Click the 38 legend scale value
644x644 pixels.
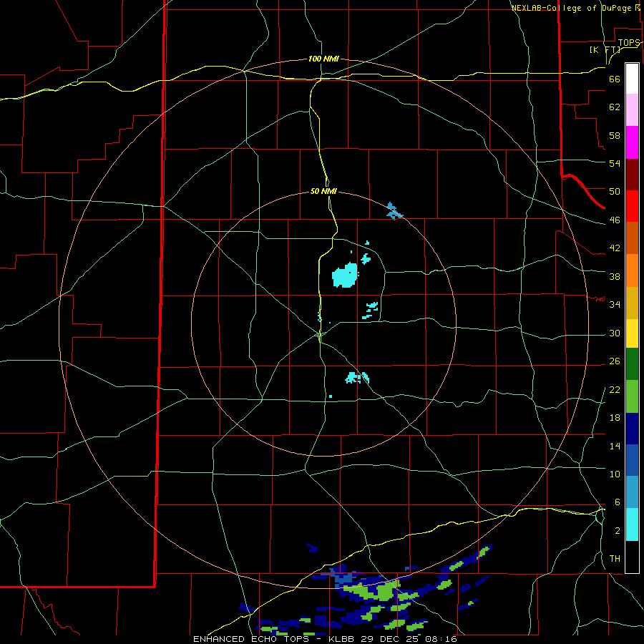615,276
